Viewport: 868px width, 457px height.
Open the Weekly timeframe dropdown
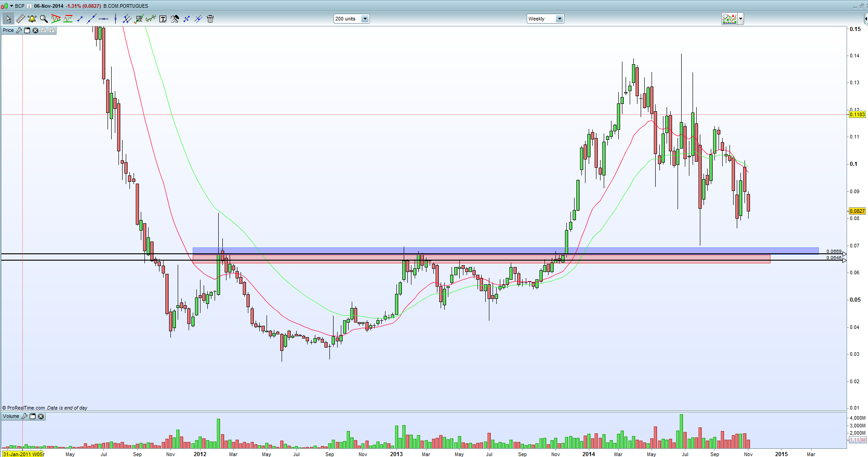coord(545,19)
